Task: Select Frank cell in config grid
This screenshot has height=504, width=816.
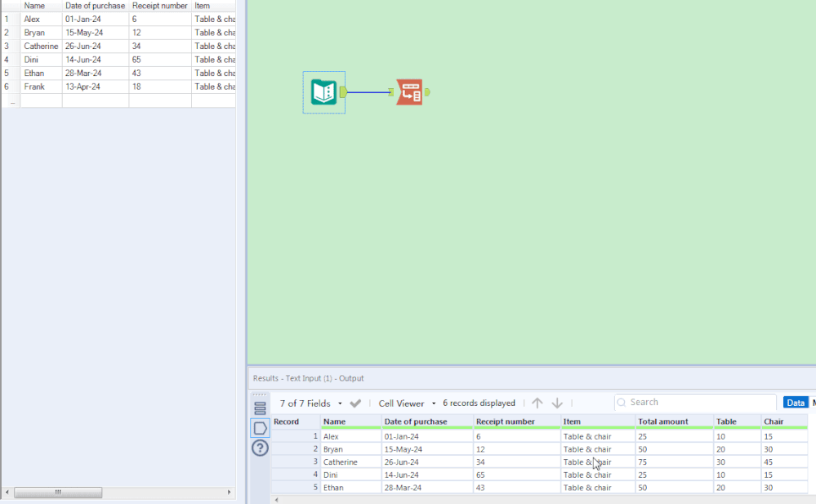Action: tap(41, 87)
